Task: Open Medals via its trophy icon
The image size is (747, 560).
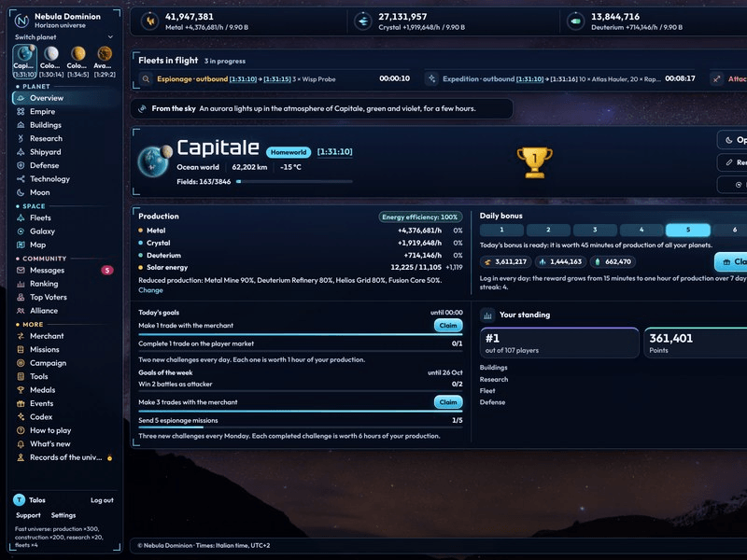Action: (x=21, y=390)
